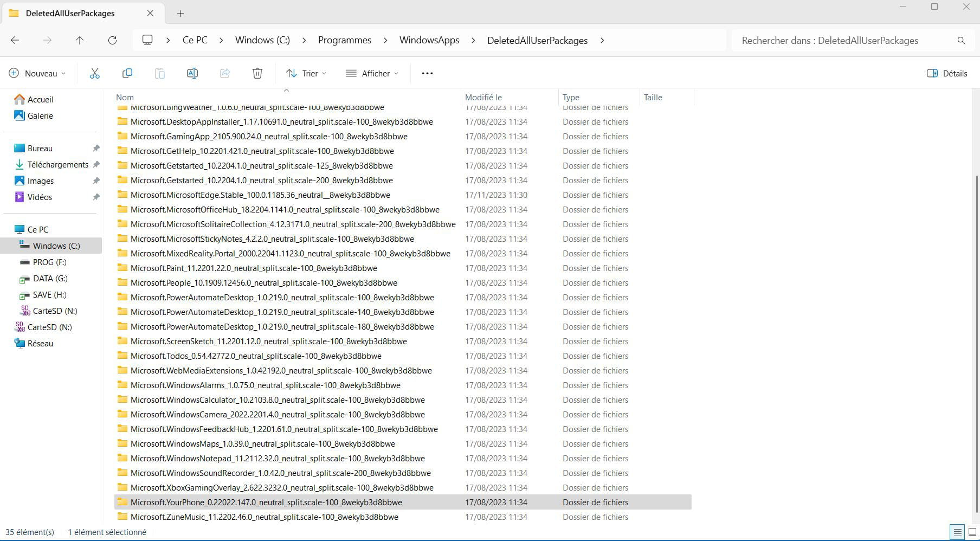Click the Paste clipboard icon
This screenshot has height=541, width=980.
(160, 73)
